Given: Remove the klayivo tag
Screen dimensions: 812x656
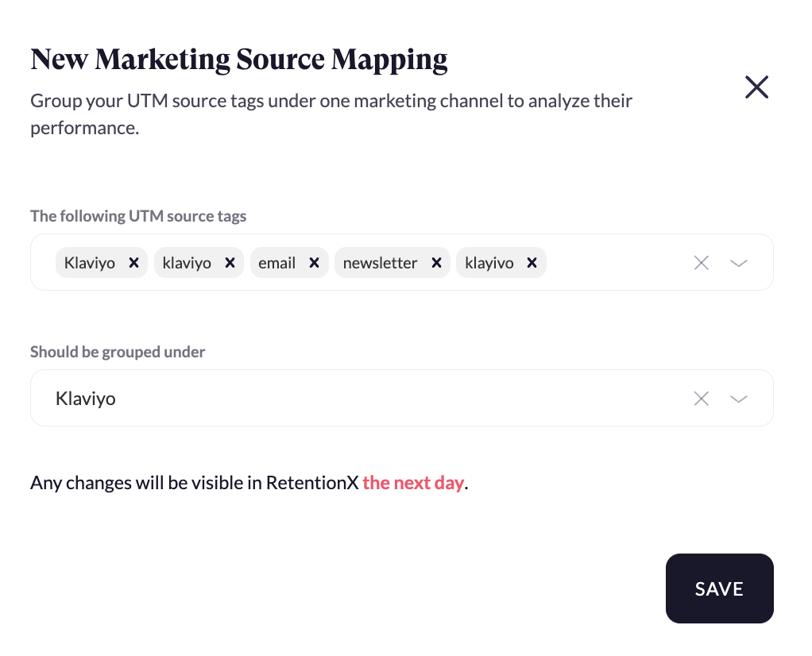Looking at the screenshot, I should coord(532,263).
